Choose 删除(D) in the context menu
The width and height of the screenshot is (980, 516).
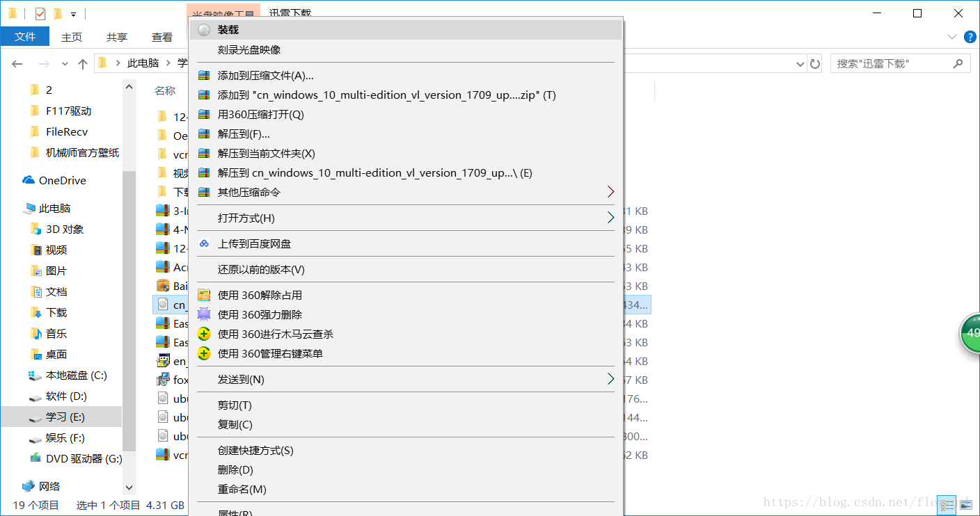[406, 469]
